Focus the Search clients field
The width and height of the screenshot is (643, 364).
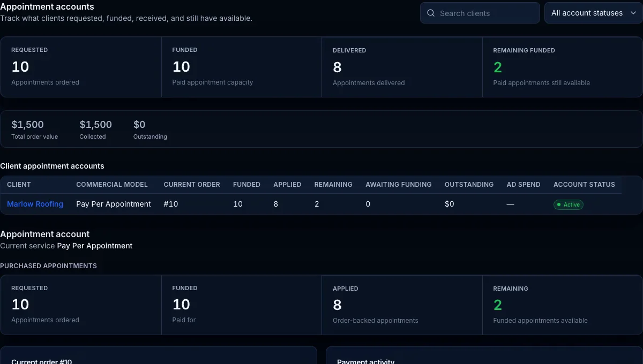(480, 13)
